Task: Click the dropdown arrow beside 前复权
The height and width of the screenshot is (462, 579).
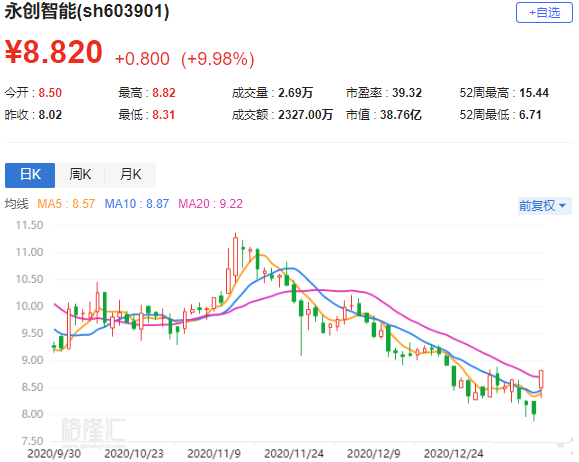Action: (x=562, y=205)
